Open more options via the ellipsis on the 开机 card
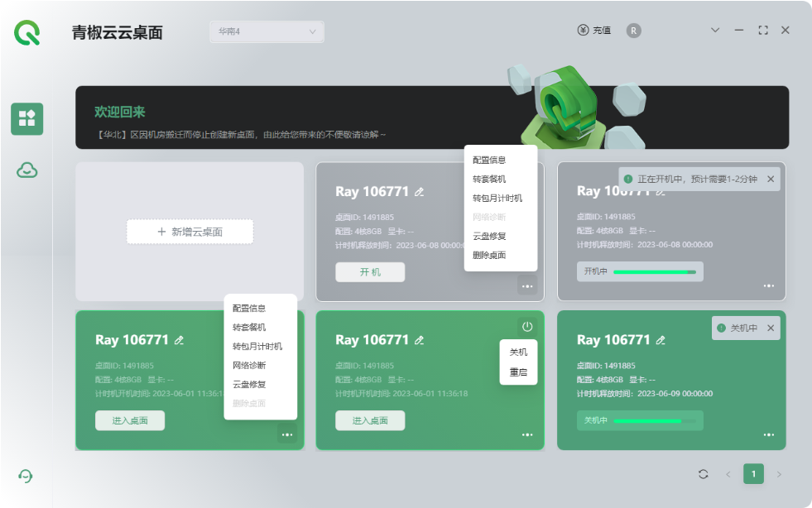This screenshot has height=508, width=812. [x=528, y=285]
